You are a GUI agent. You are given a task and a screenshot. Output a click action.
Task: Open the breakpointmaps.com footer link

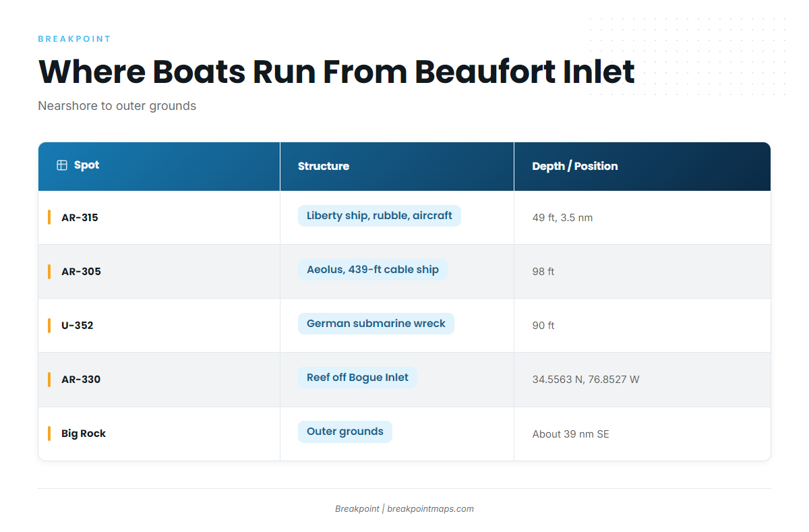431,509
